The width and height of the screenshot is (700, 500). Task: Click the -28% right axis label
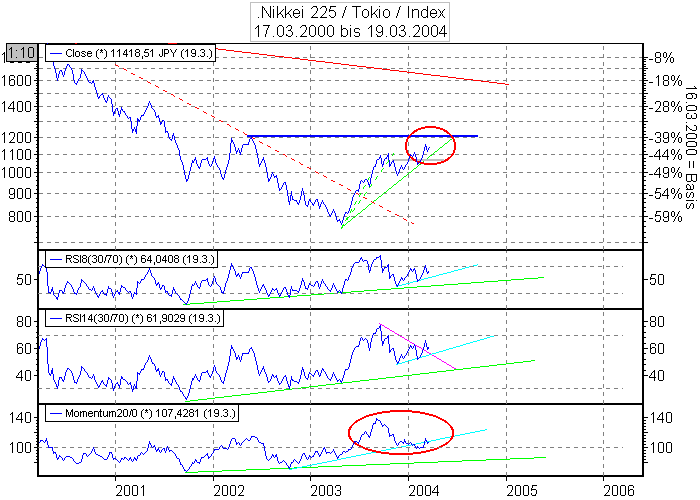click(x=664, y=107)
